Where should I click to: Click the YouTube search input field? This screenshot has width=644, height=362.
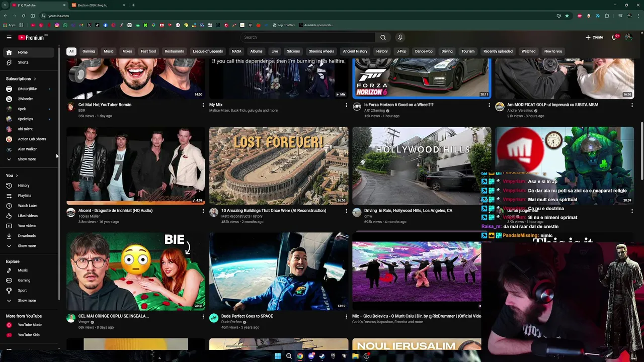click(x=307, y=37)
